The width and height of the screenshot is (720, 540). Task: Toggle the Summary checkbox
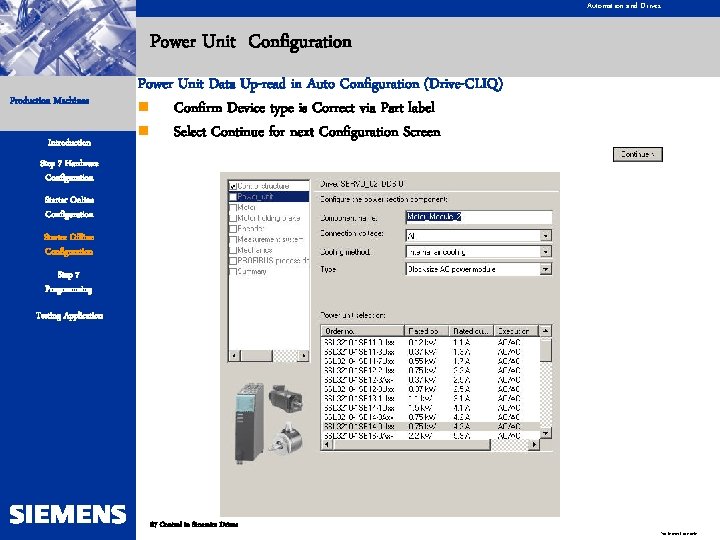[x=233, y=271]
